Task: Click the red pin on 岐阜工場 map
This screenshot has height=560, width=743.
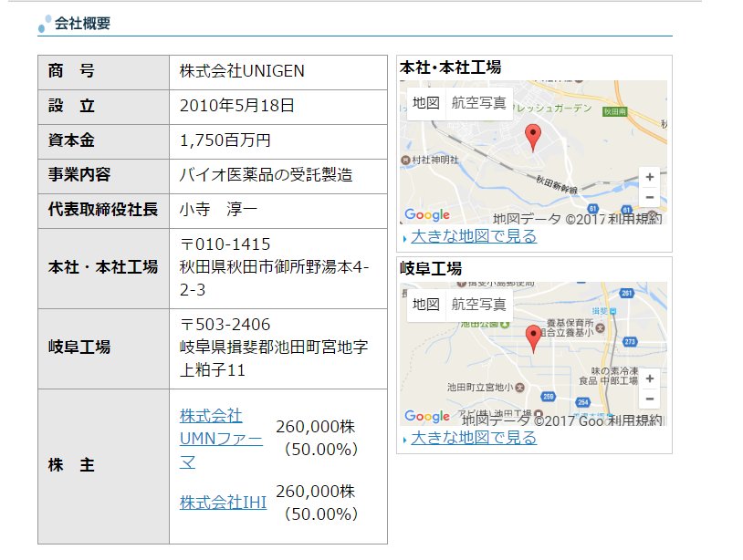Action: tap(534, 338)
